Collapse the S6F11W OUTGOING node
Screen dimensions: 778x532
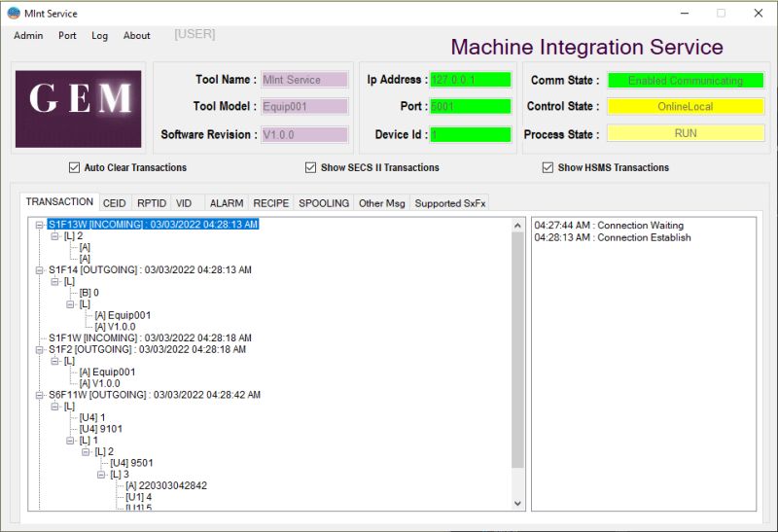(x=39, y=396)
